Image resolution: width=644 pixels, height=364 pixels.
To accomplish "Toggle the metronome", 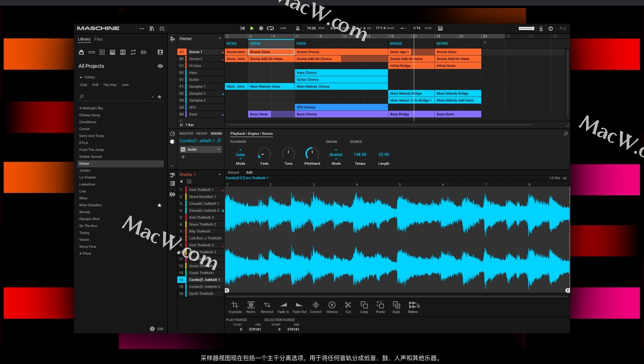I will click(298, 28).
